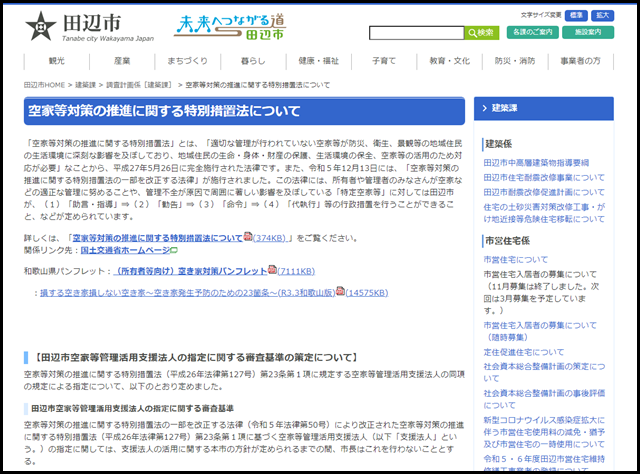
Task: Open 田辺市耐震改修促進計画について sidebar link
Action: click(544, 192)
